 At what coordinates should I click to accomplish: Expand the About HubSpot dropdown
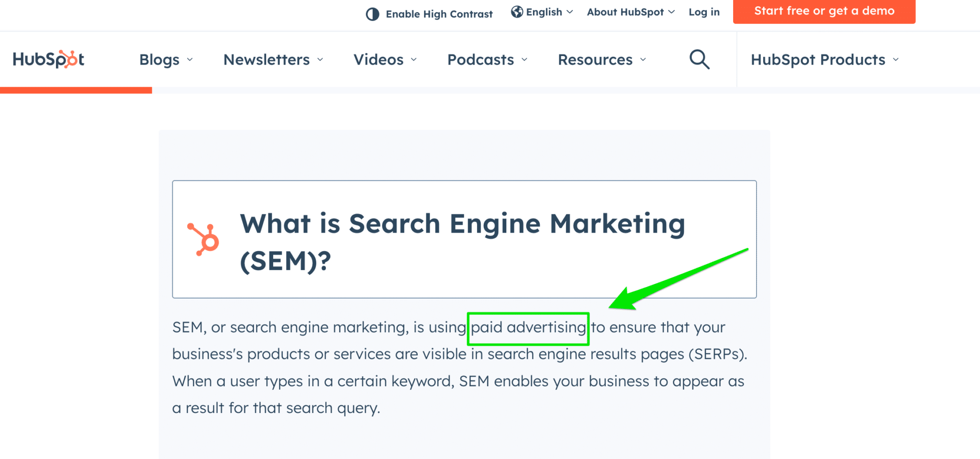point(625,11)
